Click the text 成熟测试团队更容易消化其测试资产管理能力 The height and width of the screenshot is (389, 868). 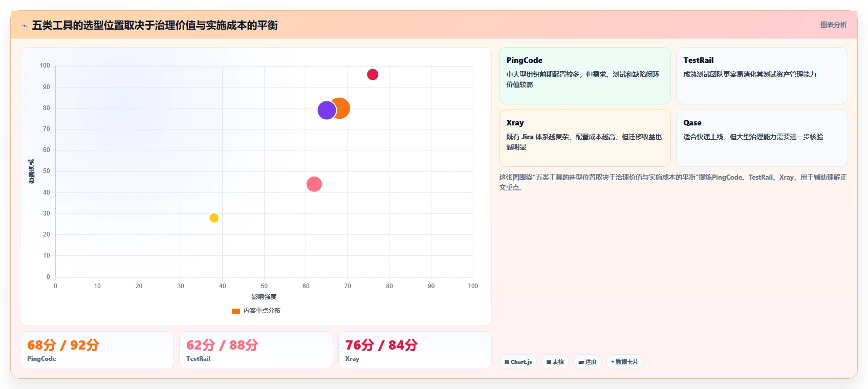(x=750, y=74)
